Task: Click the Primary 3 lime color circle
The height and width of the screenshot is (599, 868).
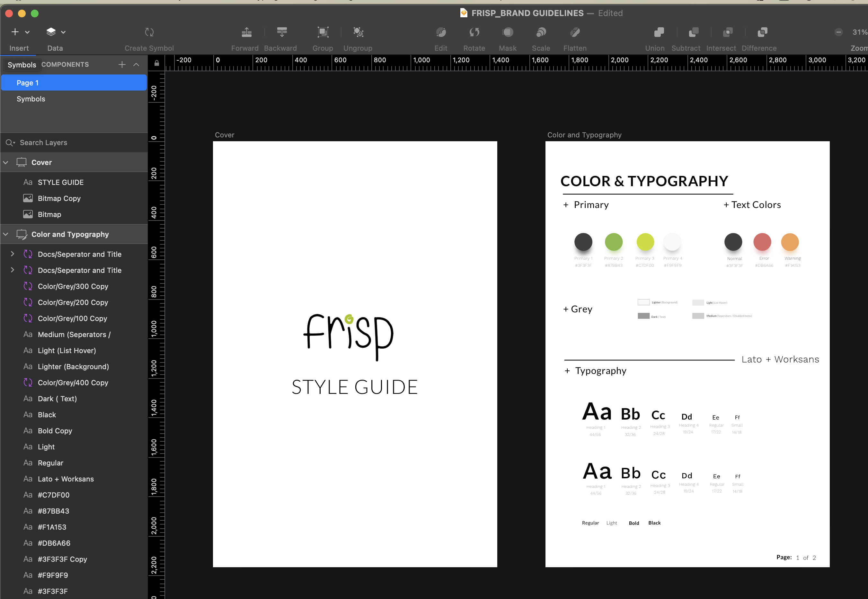Action: (645, 242)
